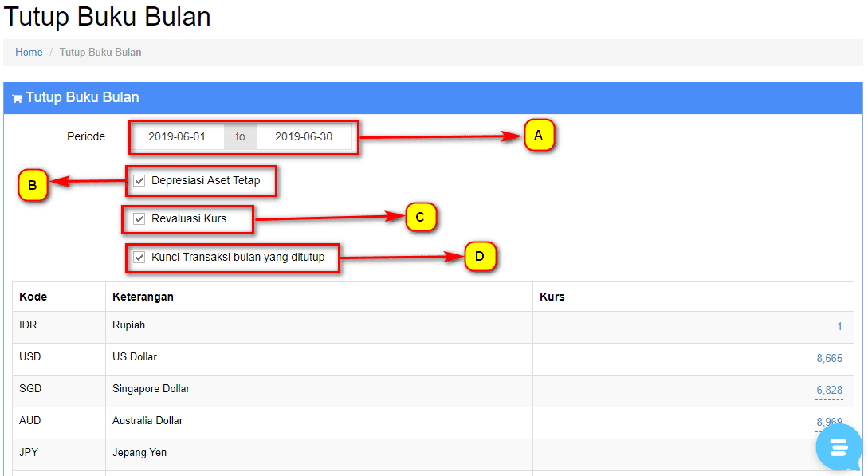This screenshot has height=476, width=868.
Task: Click the Keterangan column header
Action: (143, 297)
